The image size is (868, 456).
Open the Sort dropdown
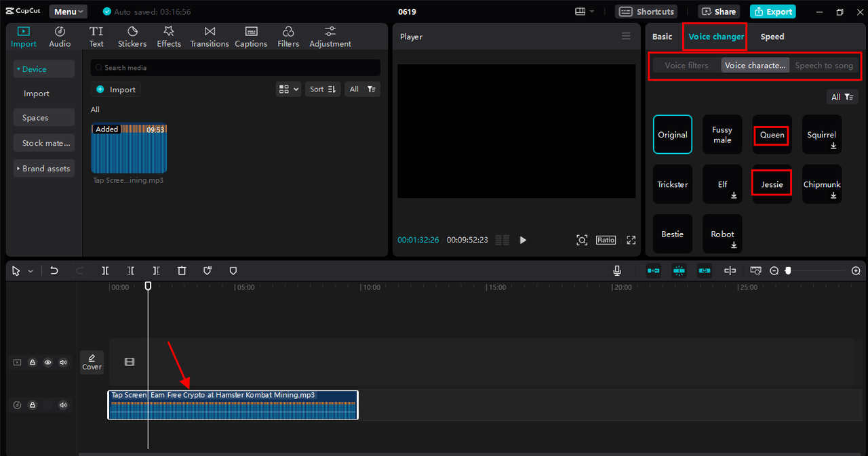click(x=323, y=89)
